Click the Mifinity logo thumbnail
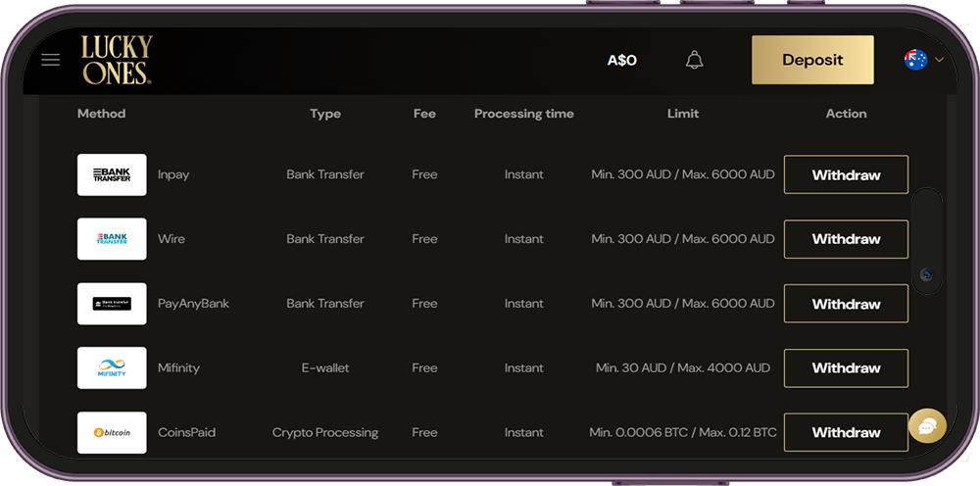980x486 pixels. point(112,368)
